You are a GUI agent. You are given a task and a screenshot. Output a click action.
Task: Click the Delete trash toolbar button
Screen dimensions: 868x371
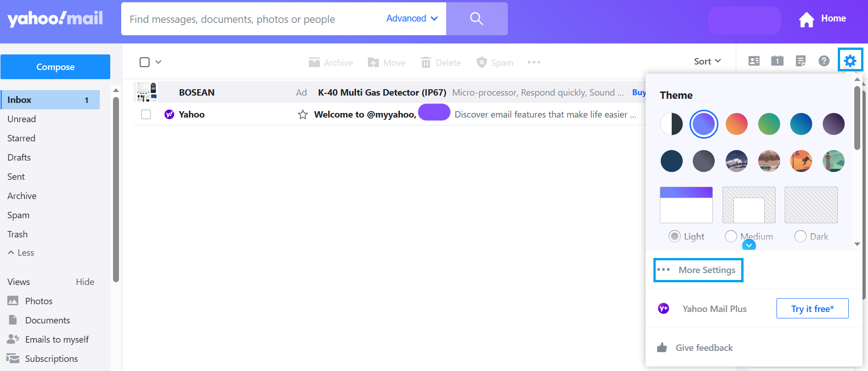click(x=441, y=63)
